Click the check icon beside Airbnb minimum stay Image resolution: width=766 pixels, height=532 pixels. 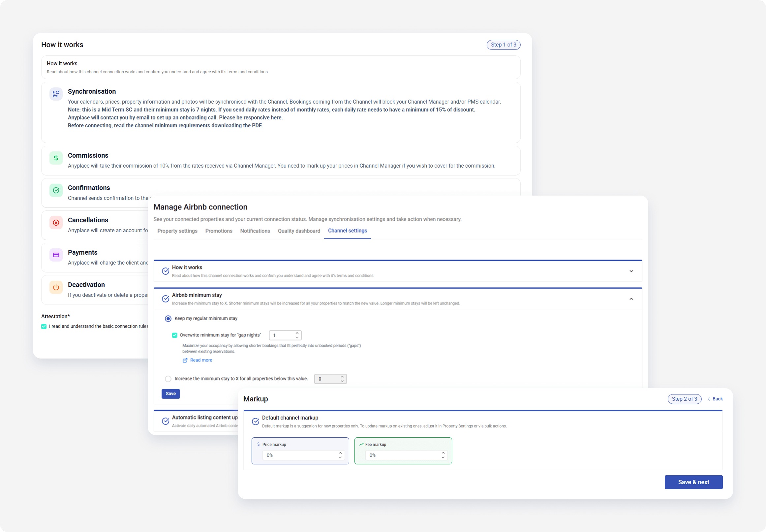(166, 299)
